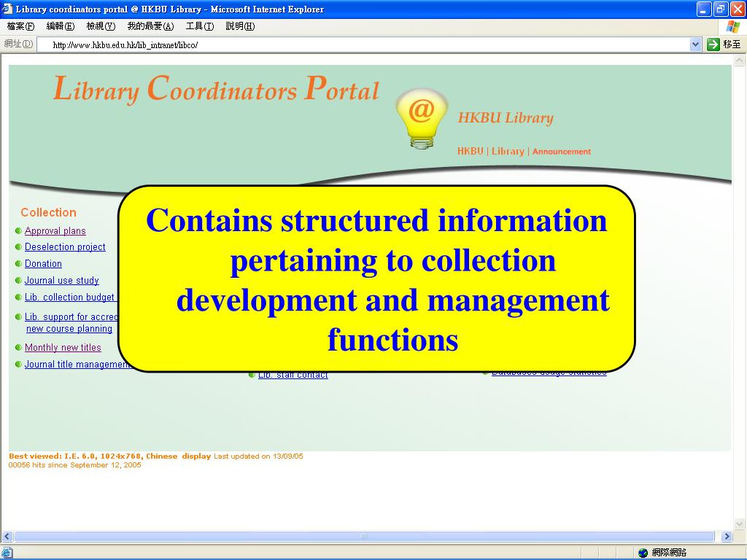Click the green Go arrow button
The width and height of the screenshot is (747, 560).
click(x=713, y=44)
